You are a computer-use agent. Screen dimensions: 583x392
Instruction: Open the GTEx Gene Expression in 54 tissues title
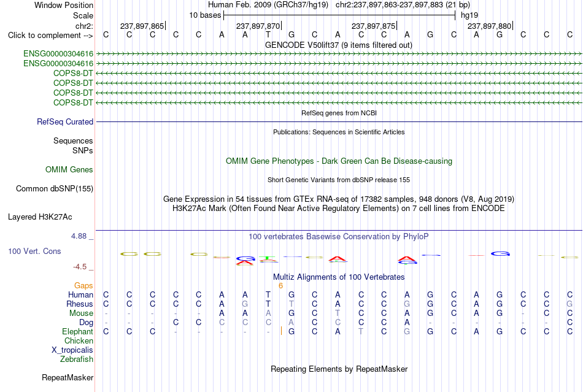coord(339,199)
